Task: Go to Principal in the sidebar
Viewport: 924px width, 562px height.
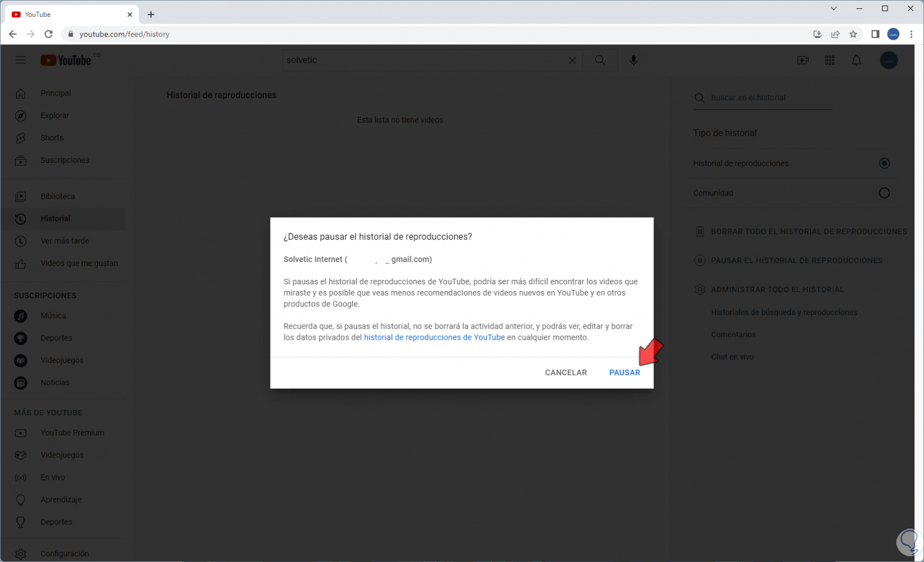Action: pos(63,93)
